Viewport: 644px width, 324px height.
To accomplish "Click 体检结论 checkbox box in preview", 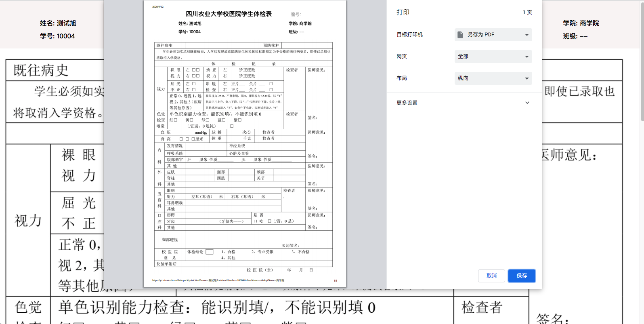I will click(x=210, y=252).
